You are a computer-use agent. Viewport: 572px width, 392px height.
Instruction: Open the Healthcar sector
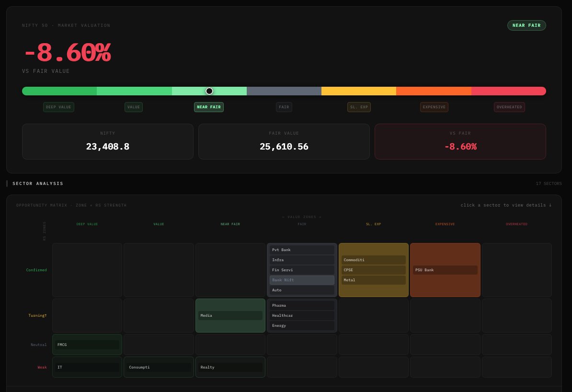[302, 315]
